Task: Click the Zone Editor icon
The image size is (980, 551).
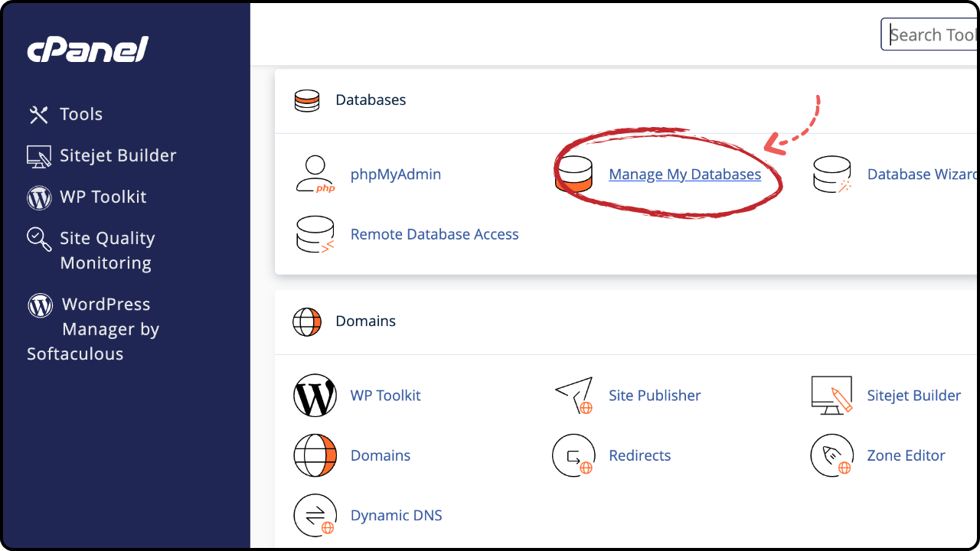Action: [832, 455]
